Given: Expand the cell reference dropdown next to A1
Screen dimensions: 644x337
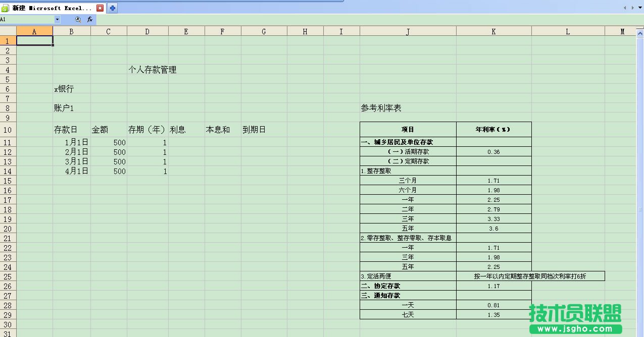Looking at the screenshot, I should [57, 19].
